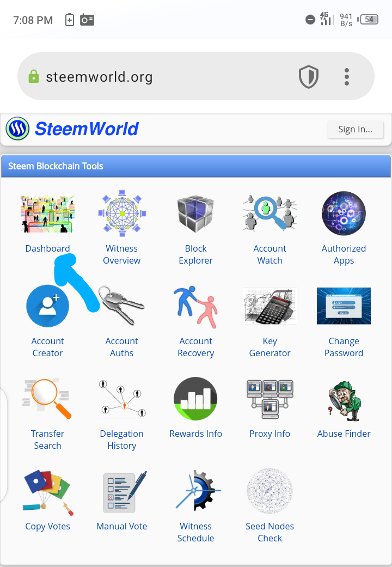Click the Key Generator text link
The image size is (392, 567).
point(269,347)
